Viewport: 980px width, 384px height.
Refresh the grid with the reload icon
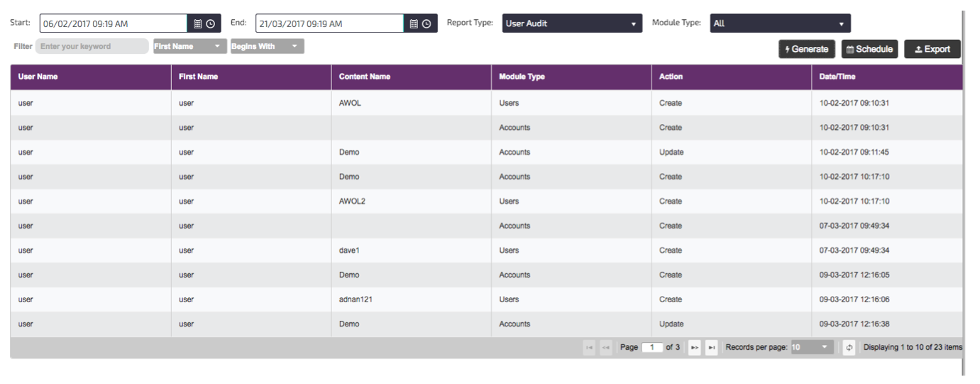849,348
